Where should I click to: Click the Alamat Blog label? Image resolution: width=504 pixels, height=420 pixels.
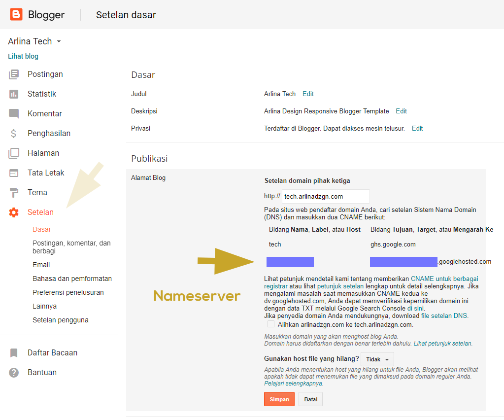[x=148, y=178]
